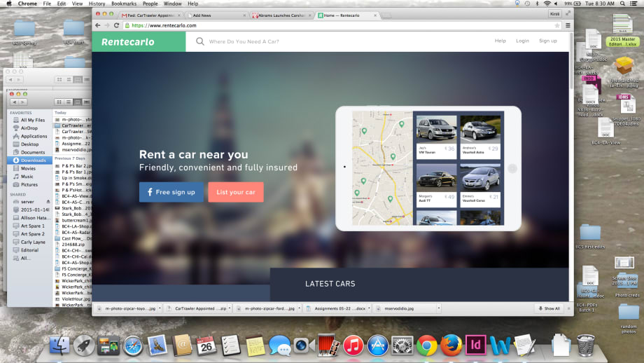Open the Chrome History menu
Image resolution: width=644 pixels, height=363 pixels.
(x=97, y=4)
